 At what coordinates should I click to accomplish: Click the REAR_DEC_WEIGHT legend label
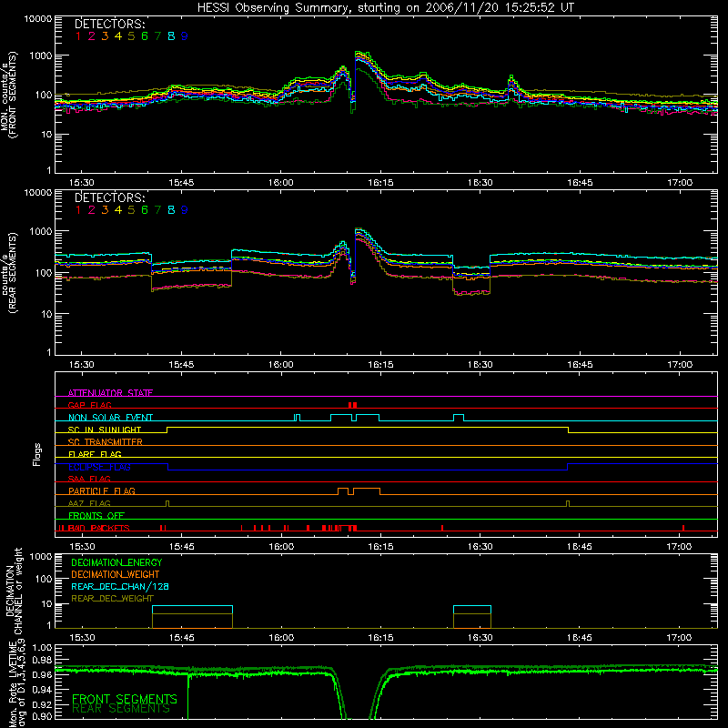point(112,599)
